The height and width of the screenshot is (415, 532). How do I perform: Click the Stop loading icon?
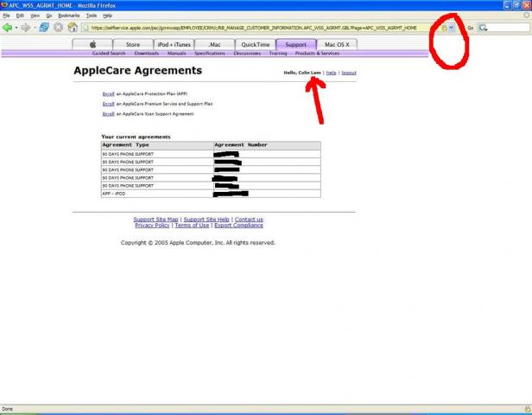59,28
